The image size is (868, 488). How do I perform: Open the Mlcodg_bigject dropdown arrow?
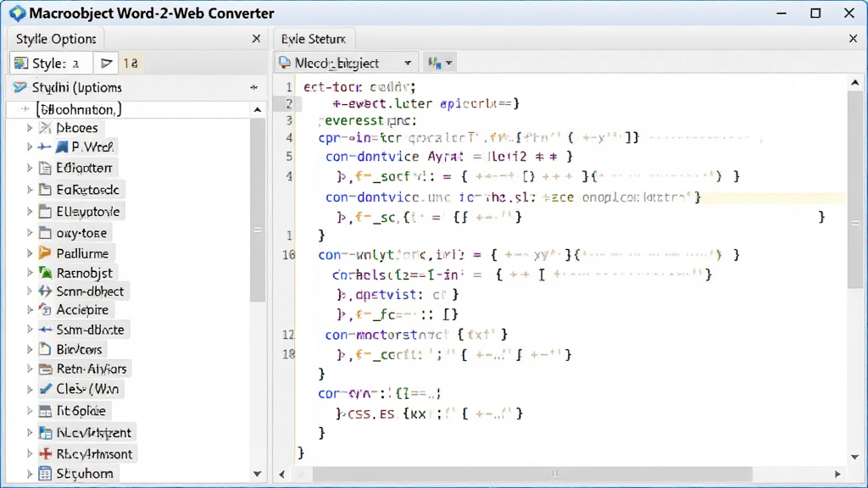coord(408,63)
